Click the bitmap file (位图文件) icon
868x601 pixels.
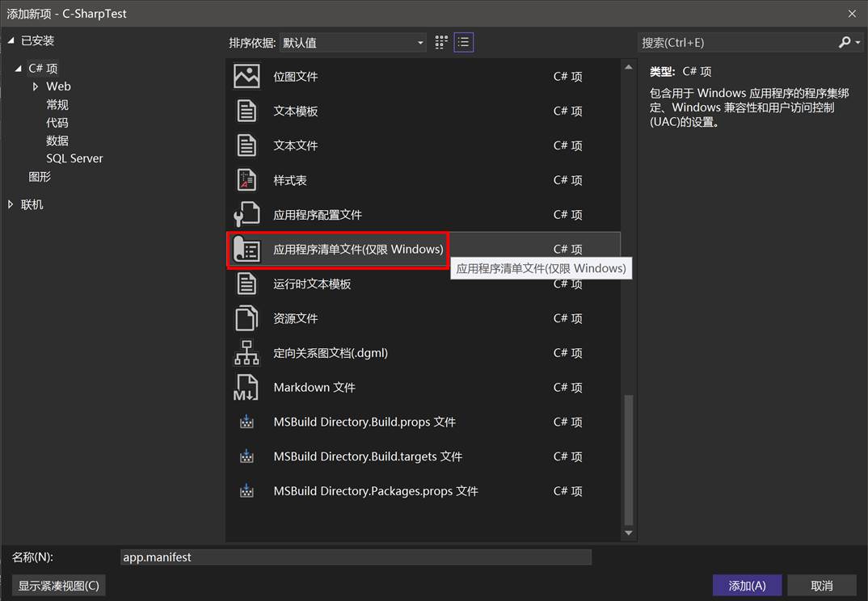point(246,76)
